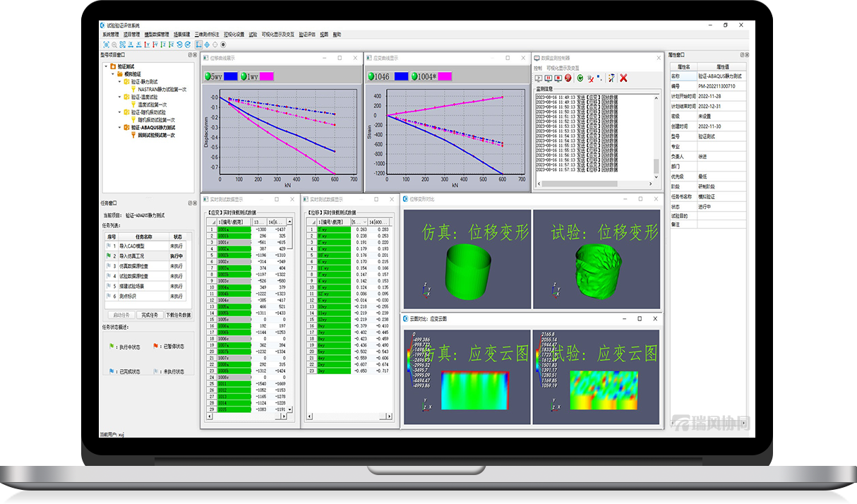Click the red alarm icon in monitor toolbar
The width and height of the screenshot is (857, 504).
point(568,78)
